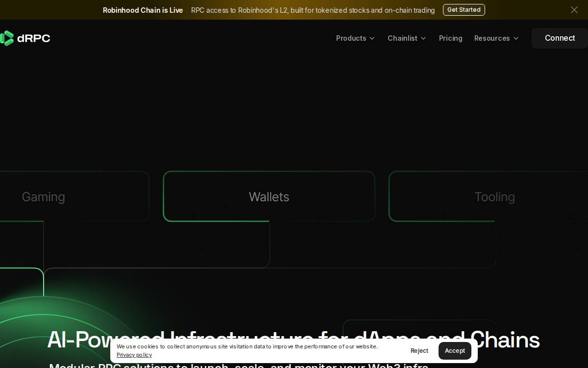Select the Wallets use case card
This screenshot has height=368, width=588.
coord(269,196)
